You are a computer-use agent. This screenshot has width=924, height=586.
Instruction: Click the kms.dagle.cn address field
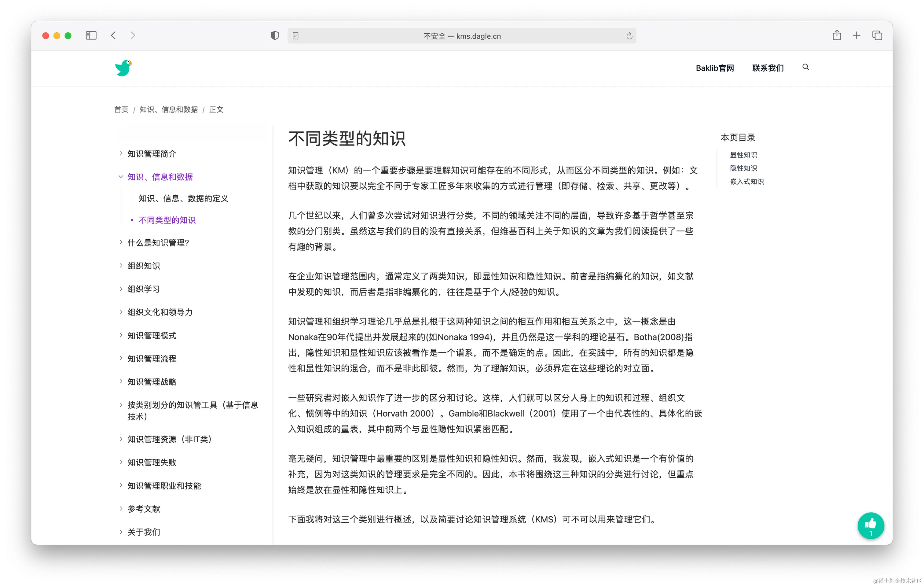point(462,36)
